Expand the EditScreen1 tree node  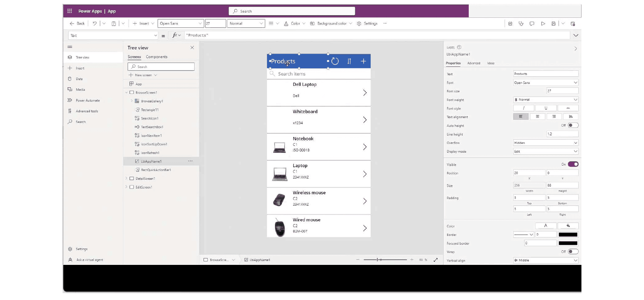pyautogui.click(x=126, y=187)
